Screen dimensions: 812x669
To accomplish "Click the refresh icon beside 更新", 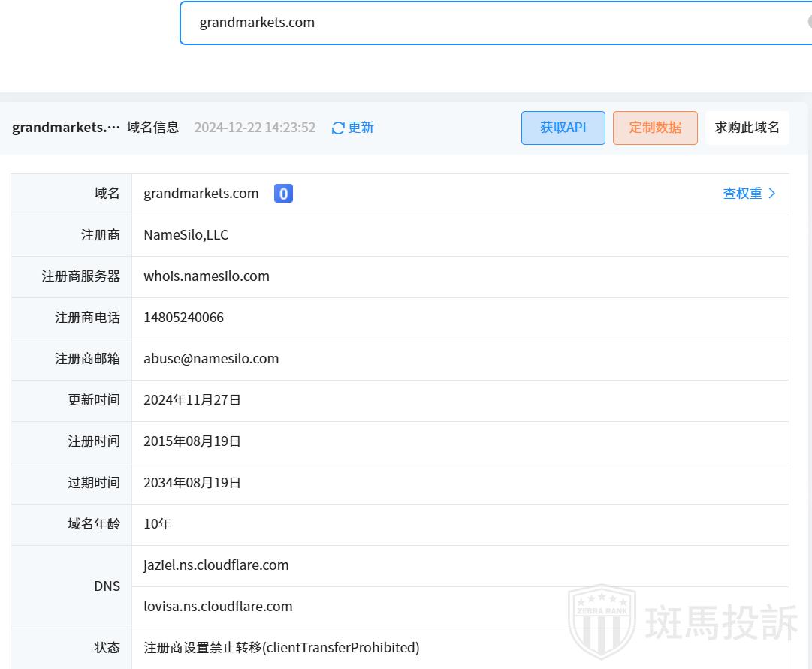I will click(338, 128).
